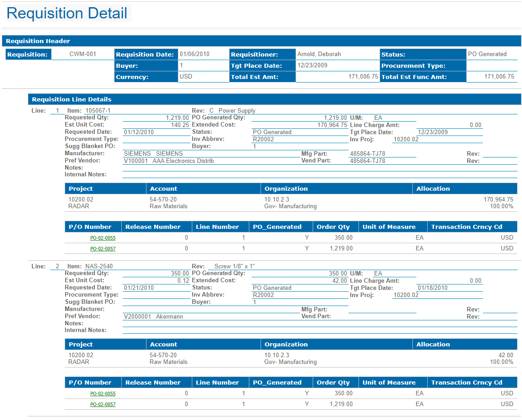Select the item number NAS-2540
Image resolution: width=522 pixels, height=420 pixels.
(x=99, y=266)
